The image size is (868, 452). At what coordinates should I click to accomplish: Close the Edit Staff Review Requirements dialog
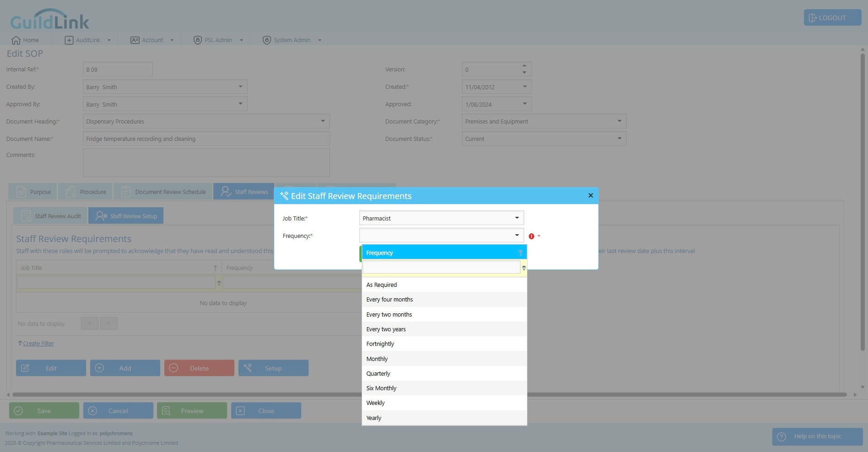tap(591, 195)
